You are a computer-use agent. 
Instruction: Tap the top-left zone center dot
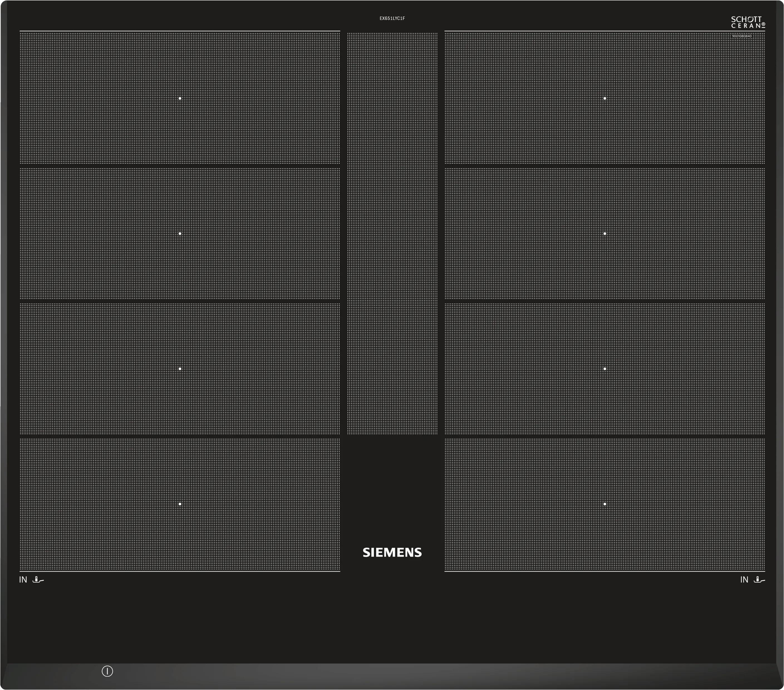coord(180,98)
